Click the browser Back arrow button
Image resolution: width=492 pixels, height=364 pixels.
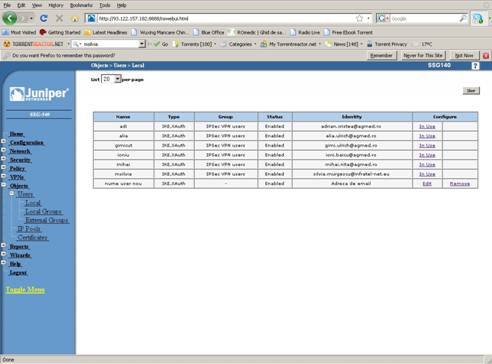(x=10, y=18)
